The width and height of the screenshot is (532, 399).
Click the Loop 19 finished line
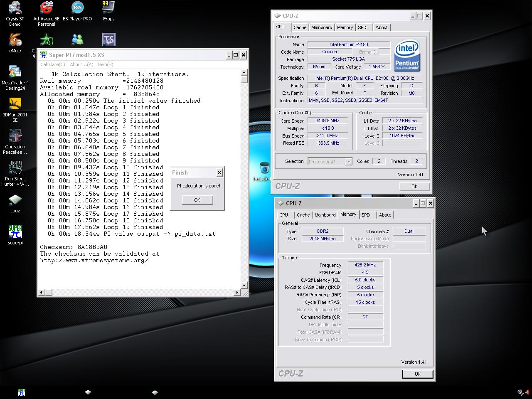(x=106, y=227)
